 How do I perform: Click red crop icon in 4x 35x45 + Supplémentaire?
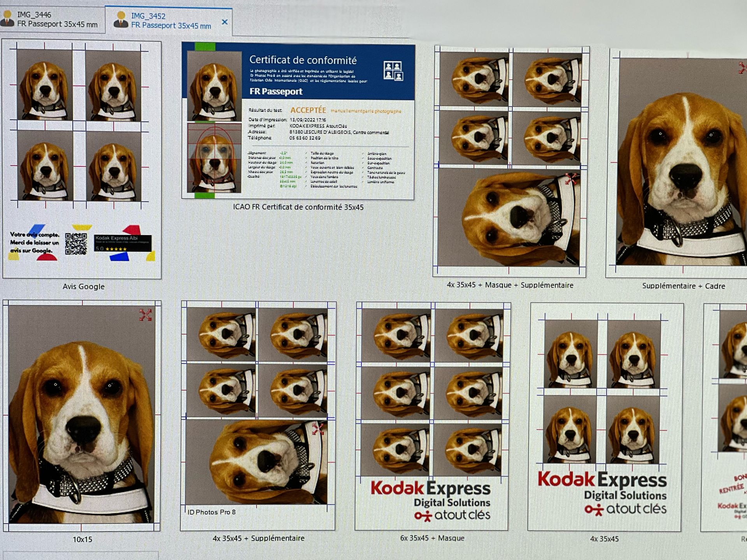[x=318, y=429]
